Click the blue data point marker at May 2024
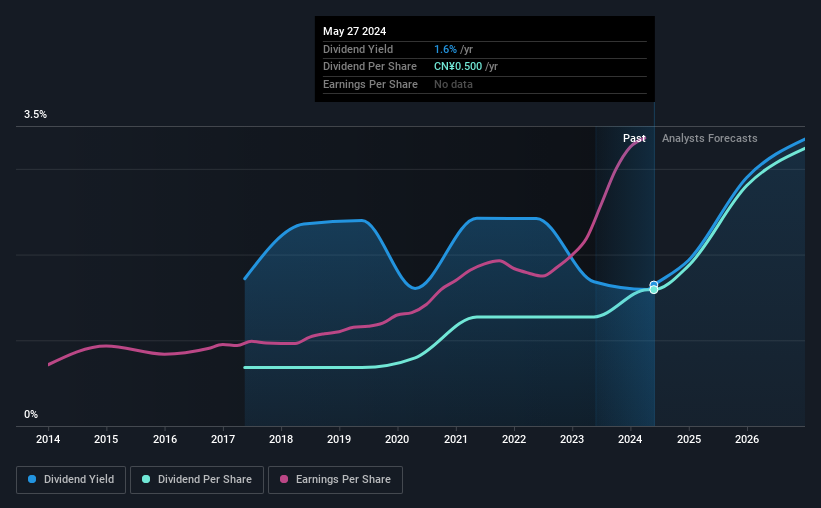This screenshot has height=508, width=821. pos(653,285)
